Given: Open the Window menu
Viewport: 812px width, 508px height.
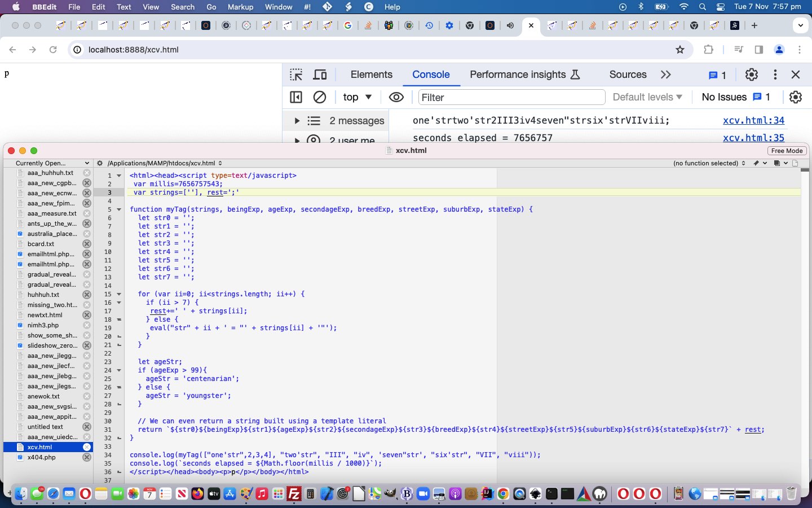Looking at the screenshot, I should [279, 7].
